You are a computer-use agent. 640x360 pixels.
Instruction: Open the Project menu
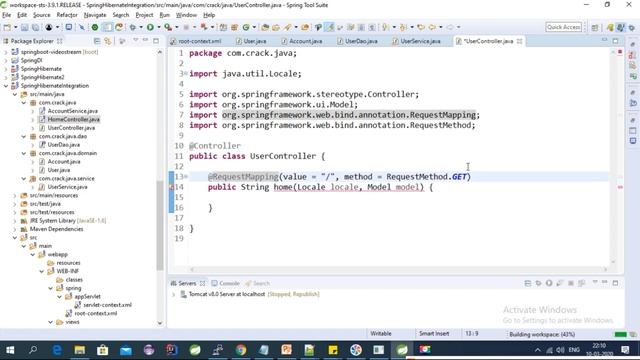click(144, 15)
